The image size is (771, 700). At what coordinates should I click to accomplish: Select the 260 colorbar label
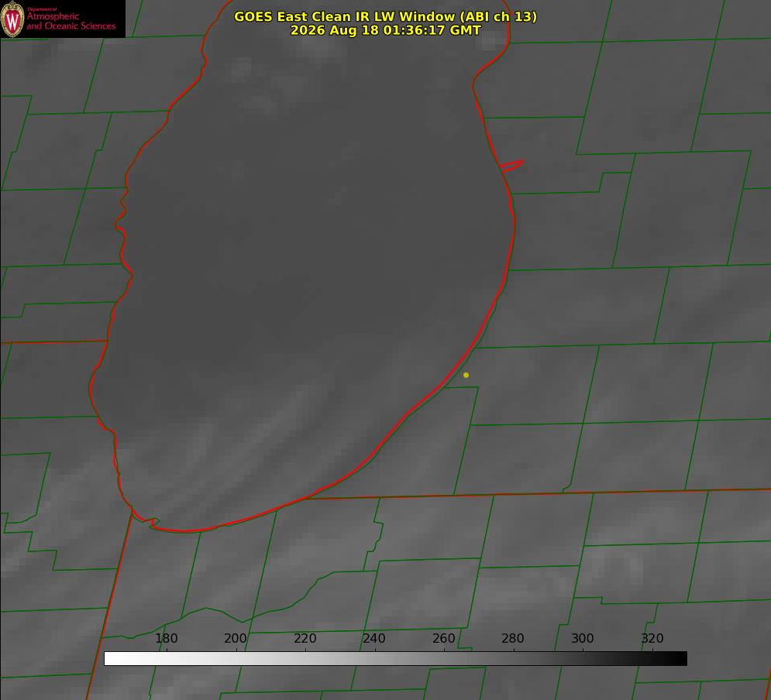click(443, 638)
